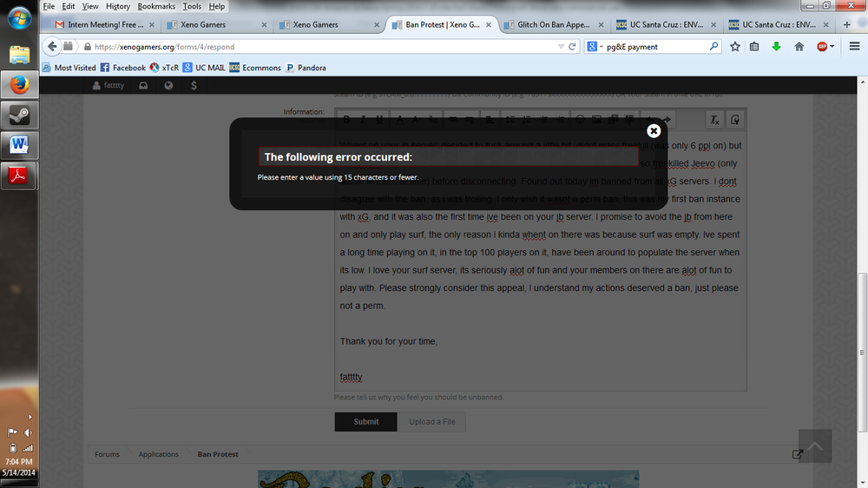Open Windows Explorer from the taskbar
Image resolution: width=868 pixels, height=488 pixels.
point(19,55)
